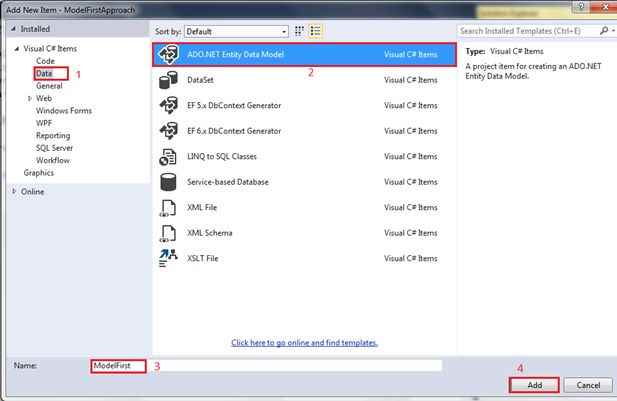Select Windows Forms category
Screen dimensions: 617x401
point(64,111)
